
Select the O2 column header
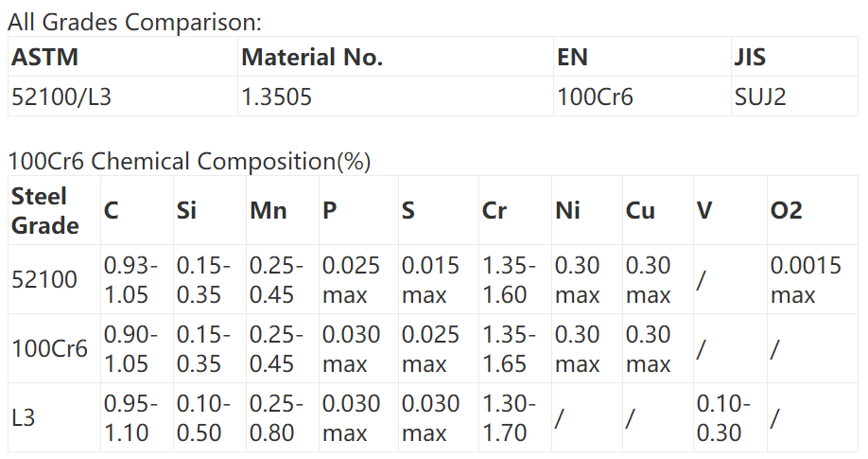coord(787,210)
